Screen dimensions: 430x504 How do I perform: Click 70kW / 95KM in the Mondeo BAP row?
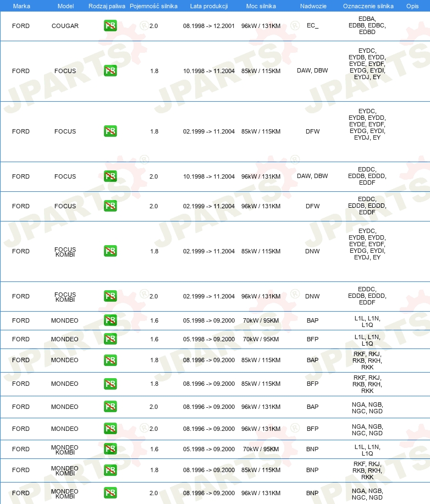click(261, 320)
